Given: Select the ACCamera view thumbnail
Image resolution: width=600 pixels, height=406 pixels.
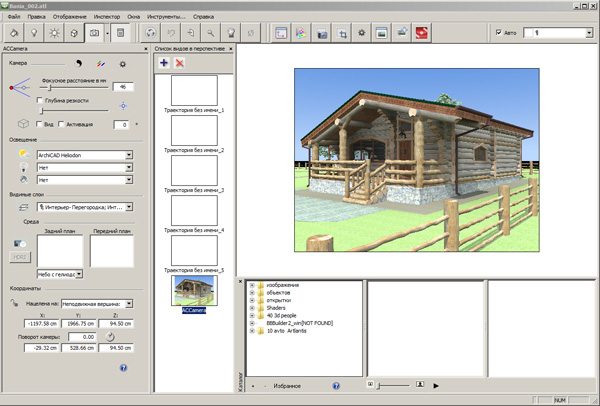Looking at the screenshot, I should click(193, 293).
